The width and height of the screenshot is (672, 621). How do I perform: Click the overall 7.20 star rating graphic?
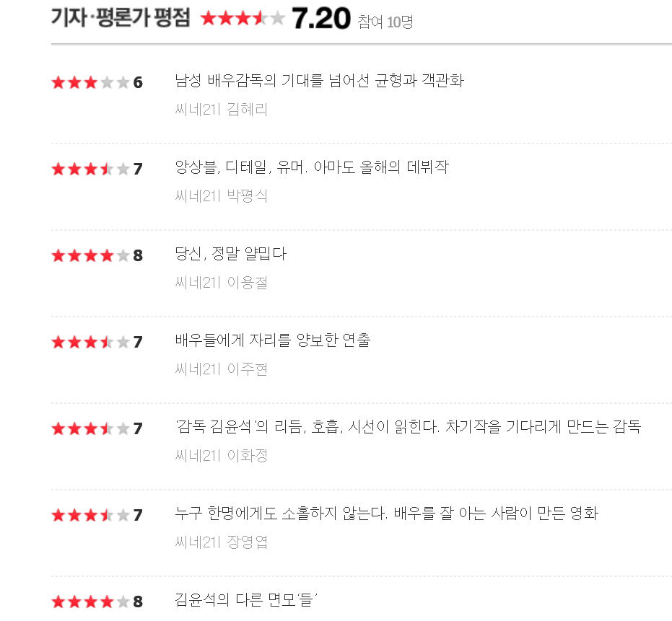pos(243,19)
